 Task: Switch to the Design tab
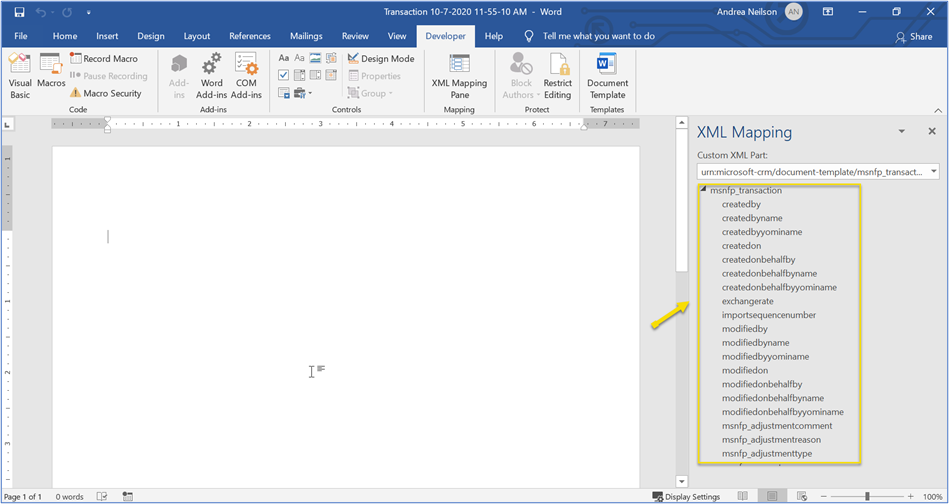coord(151,36)
